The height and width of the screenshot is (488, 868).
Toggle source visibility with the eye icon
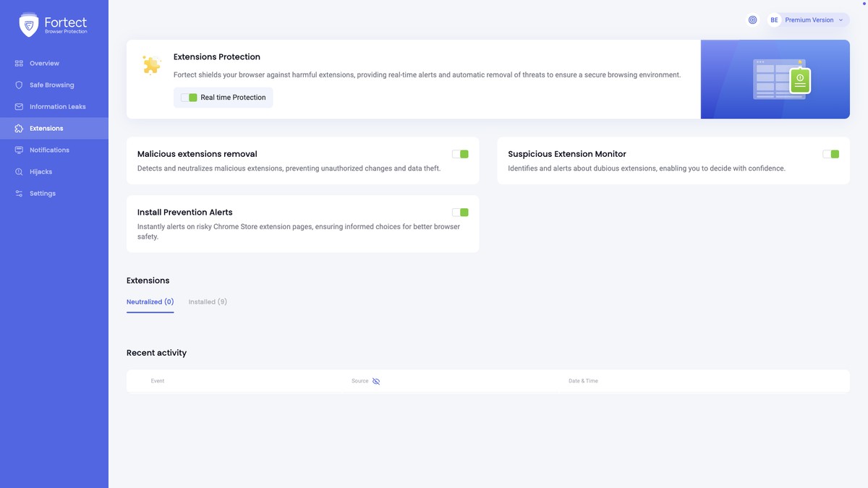point(376,381)
